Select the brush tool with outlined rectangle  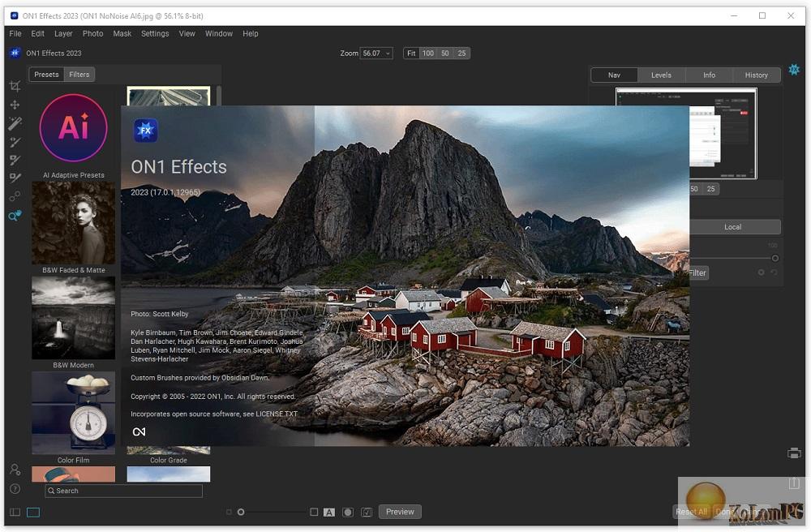pos(15,178)
